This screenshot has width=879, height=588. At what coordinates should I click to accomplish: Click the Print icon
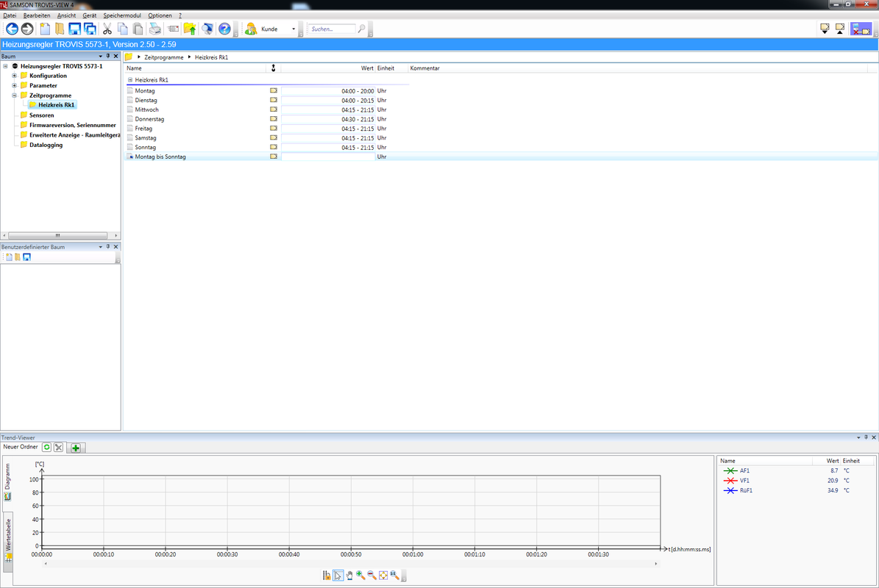[x=155, y=29]
